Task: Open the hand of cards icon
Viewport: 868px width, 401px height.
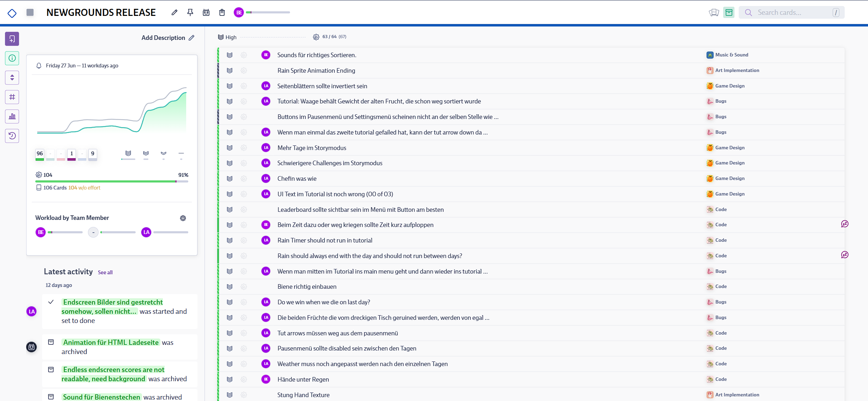Action: pos(714,12)
